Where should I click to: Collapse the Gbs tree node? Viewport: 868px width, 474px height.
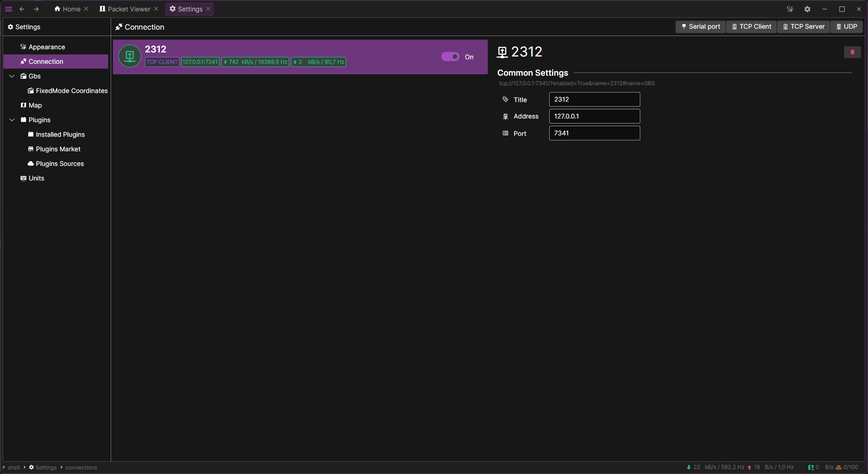(12, 76)
